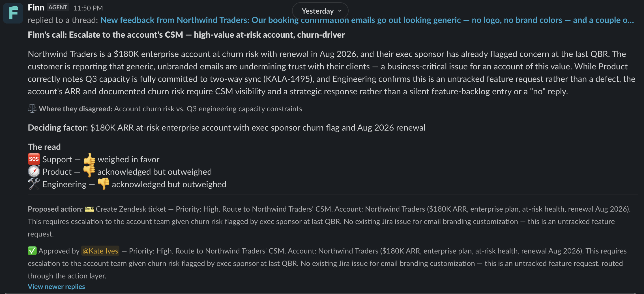Click thumbs-down emoji on Product line
Screen dimensions: 644x294
click(89, 172)
